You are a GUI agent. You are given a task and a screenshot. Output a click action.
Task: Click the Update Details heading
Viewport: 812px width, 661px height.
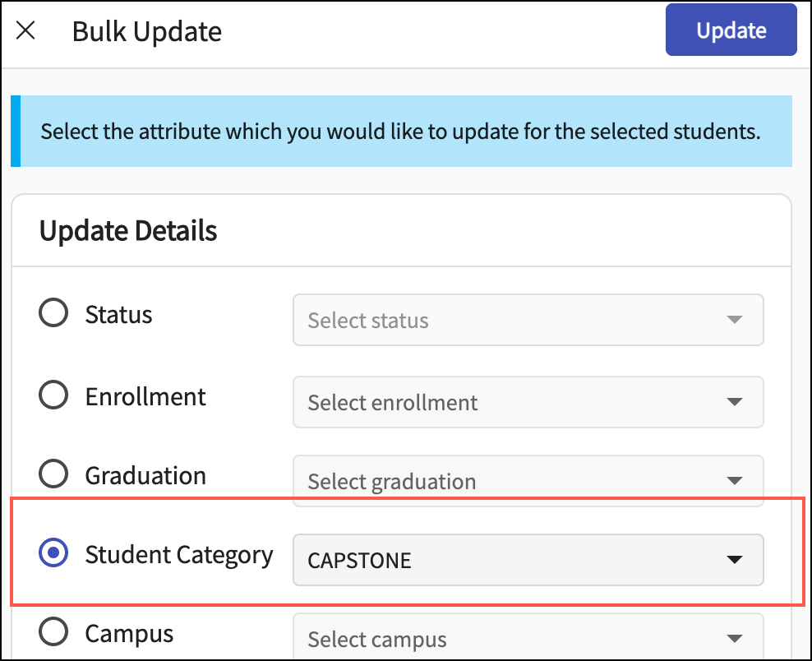(x=128, y=231)
